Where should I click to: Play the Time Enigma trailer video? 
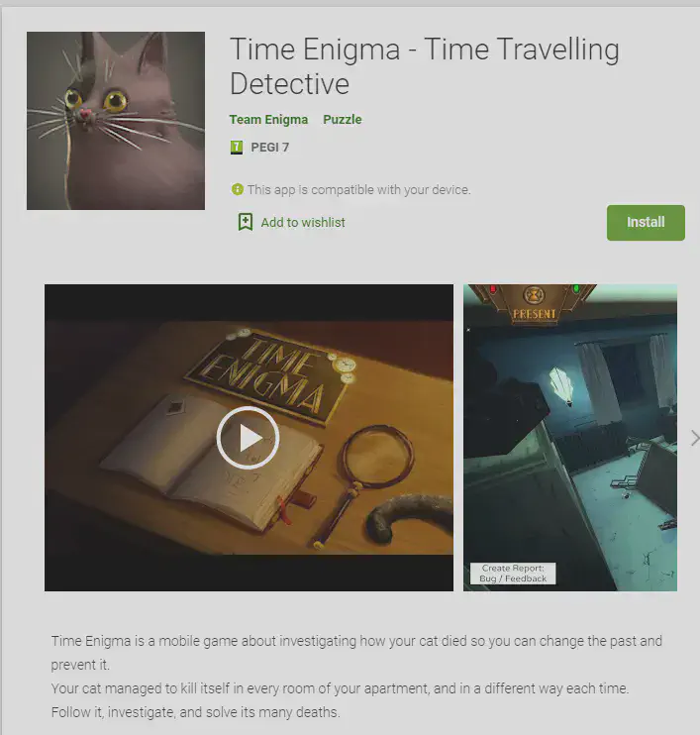[x=248, y=438]
